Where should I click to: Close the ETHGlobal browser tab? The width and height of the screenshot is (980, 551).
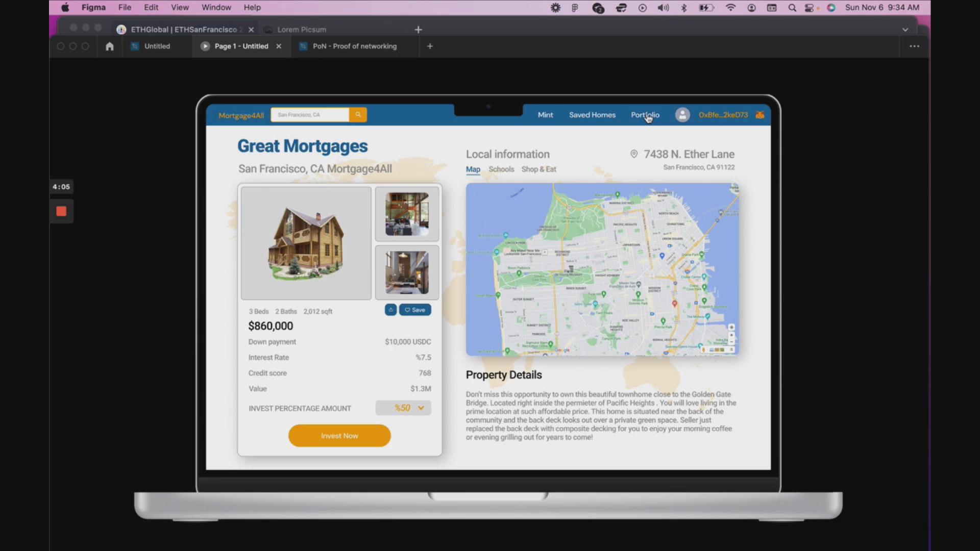point(251,30)
